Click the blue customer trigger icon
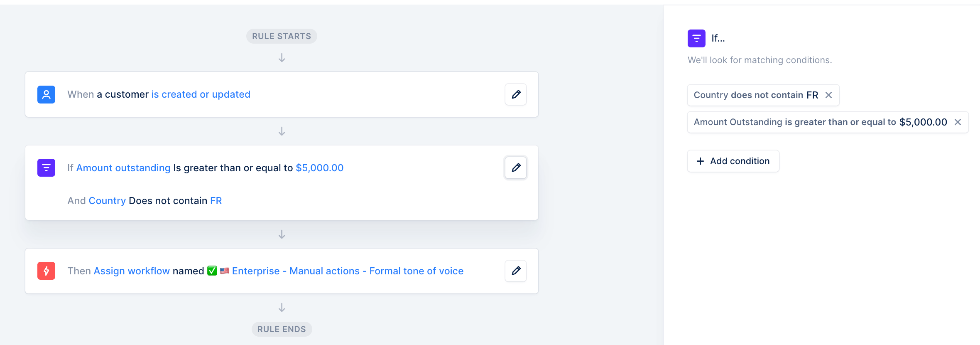 pos(46,94)
